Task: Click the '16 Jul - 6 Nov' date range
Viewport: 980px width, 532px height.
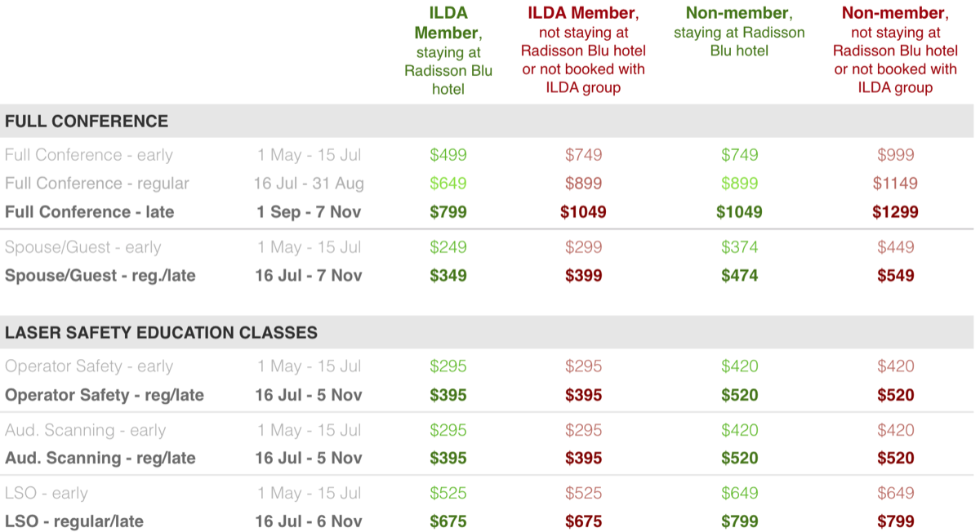Action: [309, 521]
